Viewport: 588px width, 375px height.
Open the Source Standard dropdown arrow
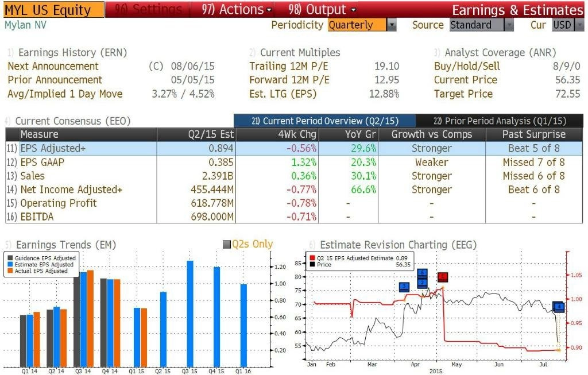509,25
